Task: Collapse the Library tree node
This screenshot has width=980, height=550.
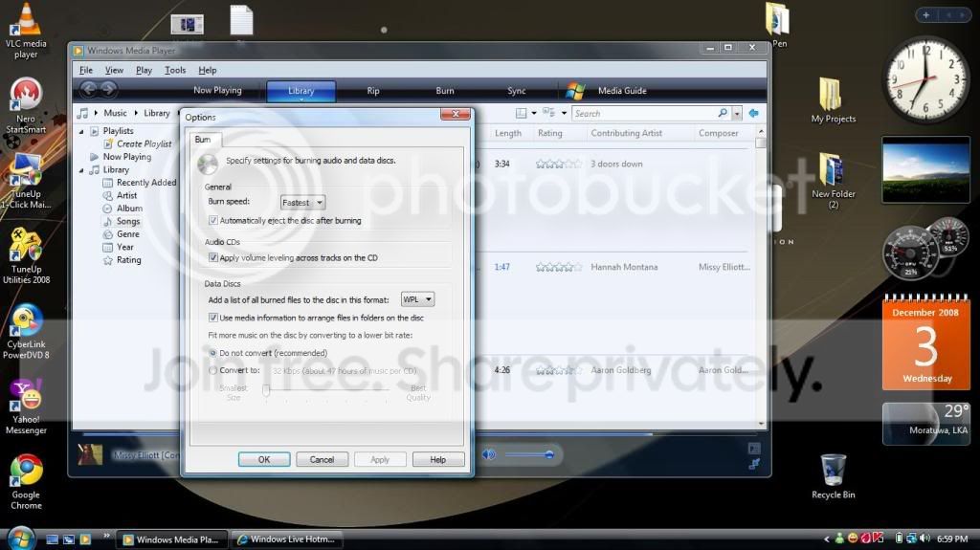Action: tap(81, 170)
